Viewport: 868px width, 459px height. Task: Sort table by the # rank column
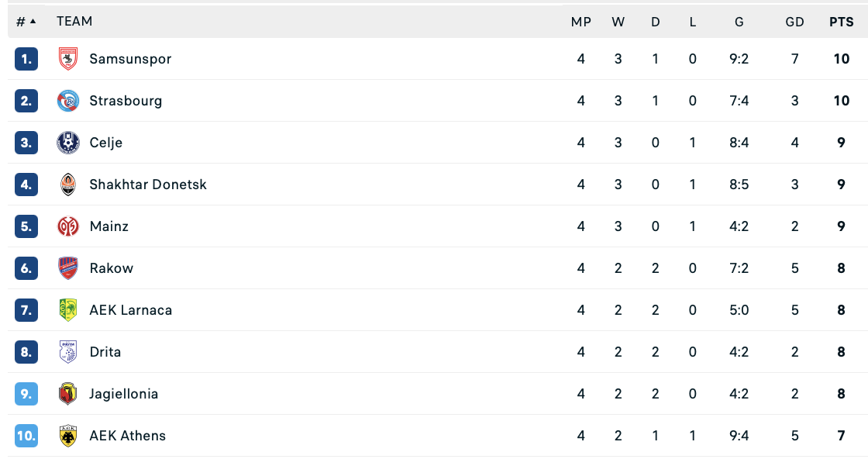(x=26, y=22)
